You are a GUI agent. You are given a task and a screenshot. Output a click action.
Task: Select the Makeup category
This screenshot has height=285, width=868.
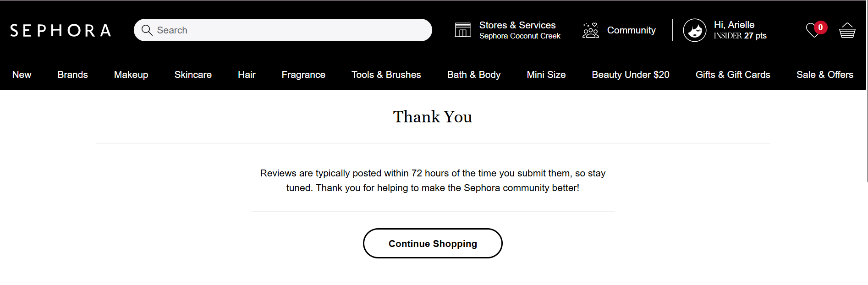(x=131, y=75)
